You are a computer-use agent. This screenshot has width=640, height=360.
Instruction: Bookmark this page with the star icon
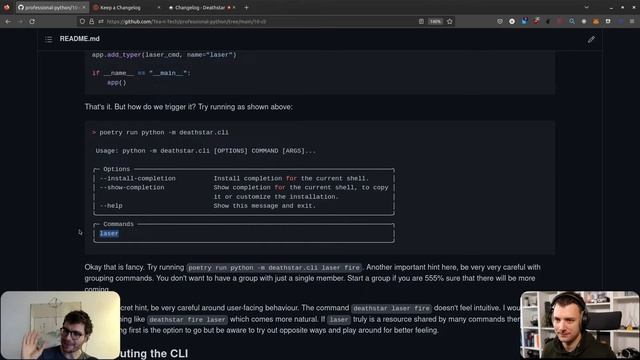point(449,21)
